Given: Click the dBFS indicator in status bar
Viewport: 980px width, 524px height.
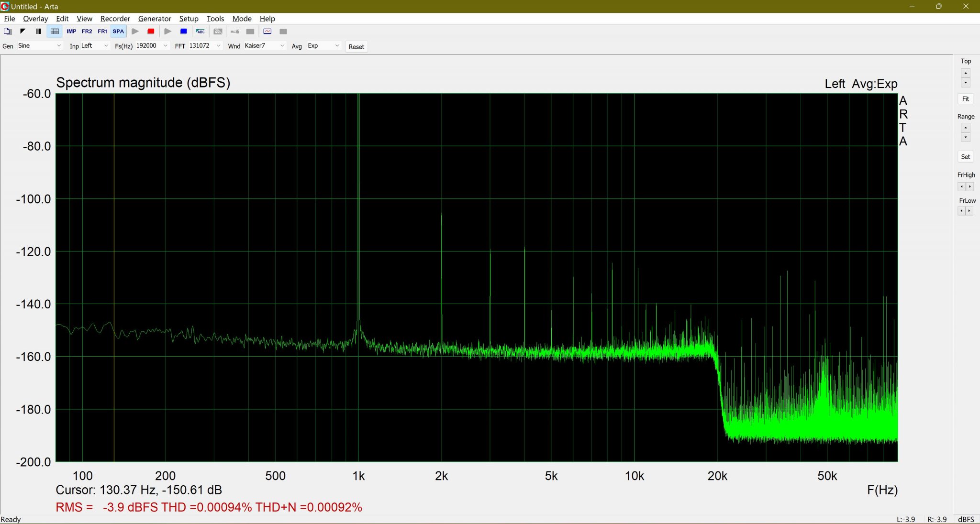Looking at the screenshot, I should click(x=966, y=519).
